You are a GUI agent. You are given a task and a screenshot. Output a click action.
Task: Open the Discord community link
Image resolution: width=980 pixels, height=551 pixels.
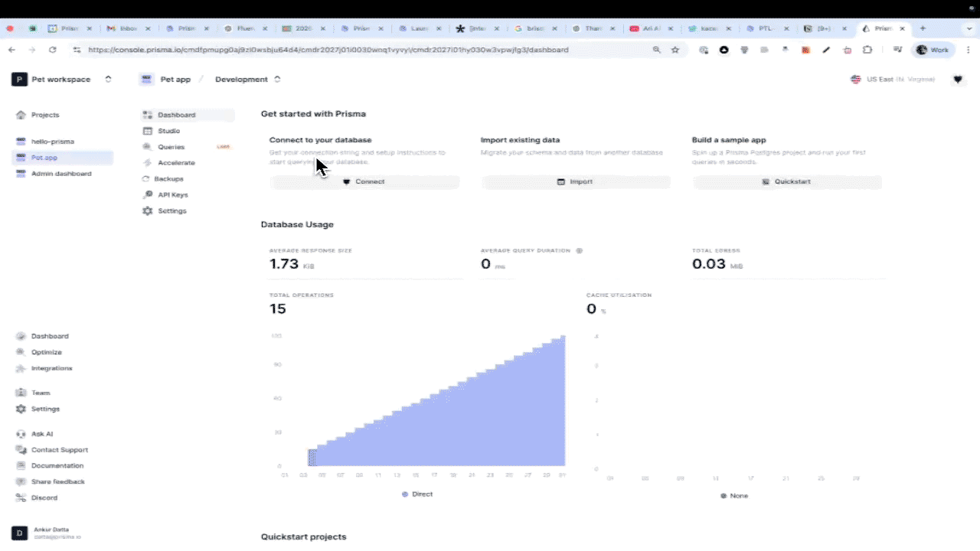tap(44, 497)
